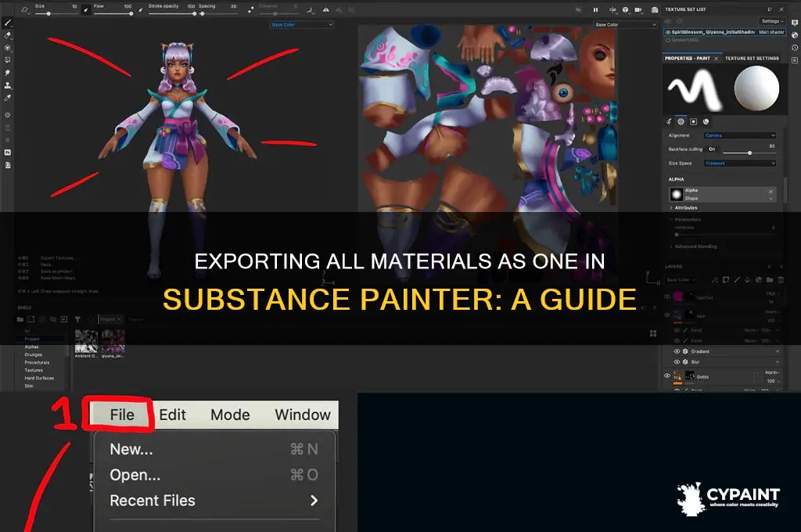Select the Material picker eyedropper tool
Image resolution: width=801 pixels, height=532 pixels.
7,98
